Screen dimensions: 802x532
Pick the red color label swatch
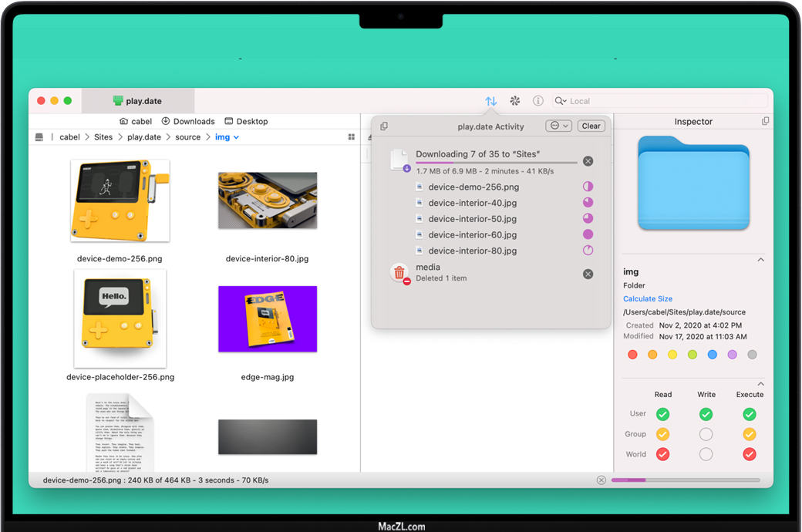[x=632, y=355]
